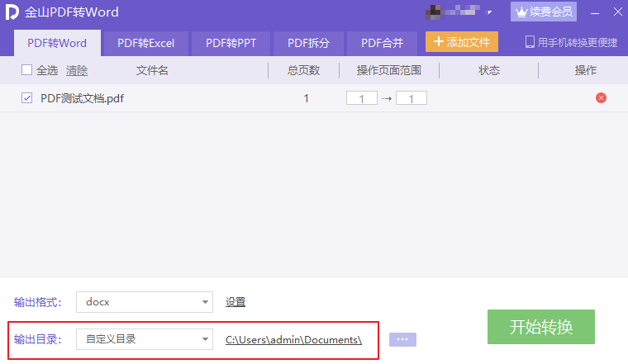
Task: Click the 添加文件 button
Action: click(462, 42)
